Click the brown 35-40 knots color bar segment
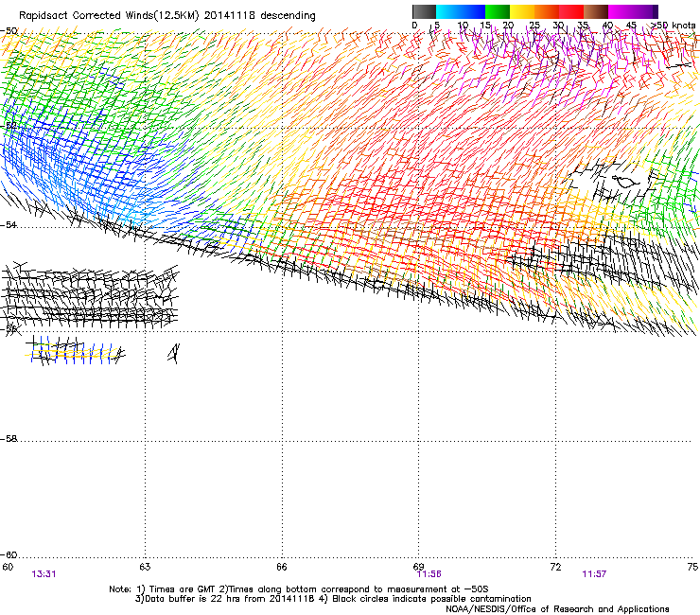The height and width of the screenshot is (615, 700). click(x=596, y=11)
